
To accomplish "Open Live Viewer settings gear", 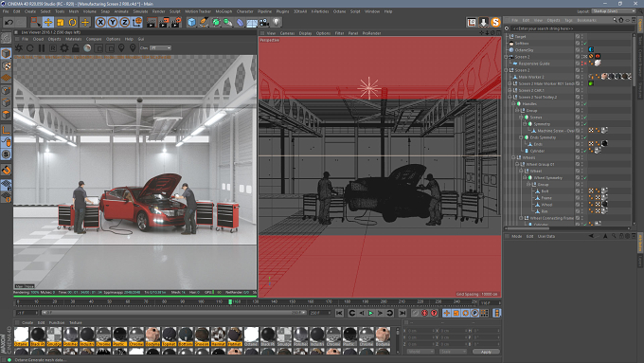I will pyautogui.click(x=64, y=48).
